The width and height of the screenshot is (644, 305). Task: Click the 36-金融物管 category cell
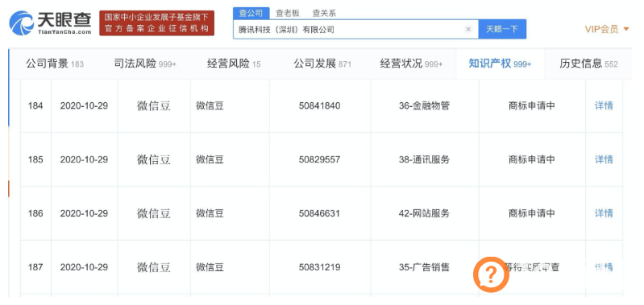coord(424,105)
